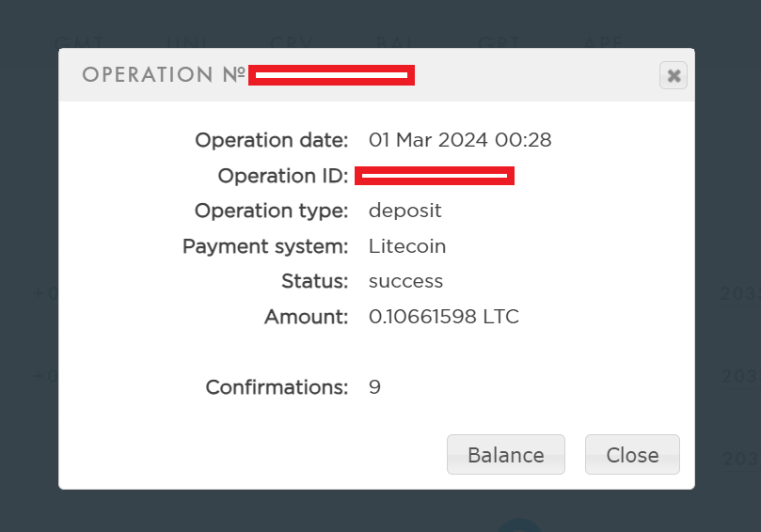
Task: Click the deposit value text
Action: pos(404,211)
